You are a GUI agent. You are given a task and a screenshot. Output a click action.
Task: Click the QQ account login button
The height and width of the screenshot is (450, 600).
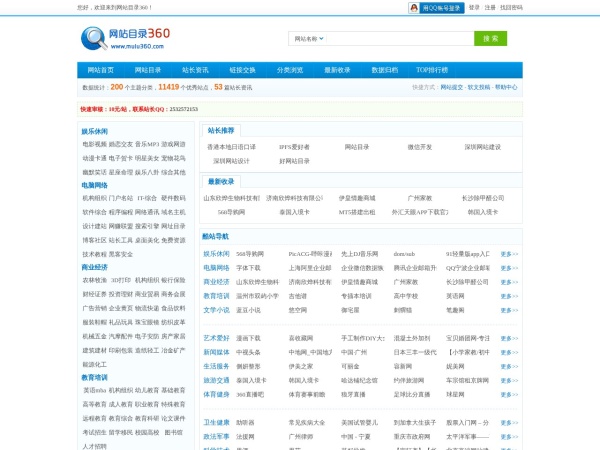[435, 7]
